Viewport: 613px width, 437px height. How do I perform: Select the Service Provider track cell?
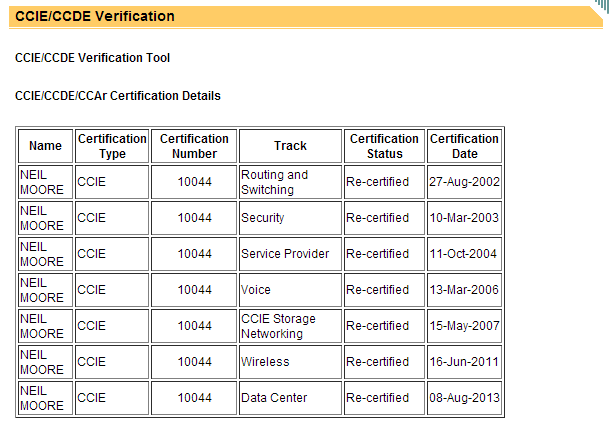tap(290, 254)
